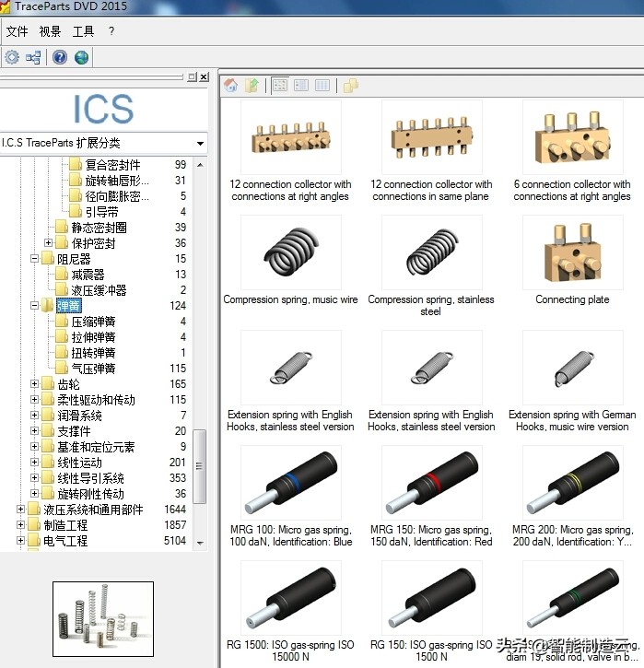The width and height of the screenshot is (644, 668).
Task: Click the springs preview image in left panel
Action: pos(103,619)
